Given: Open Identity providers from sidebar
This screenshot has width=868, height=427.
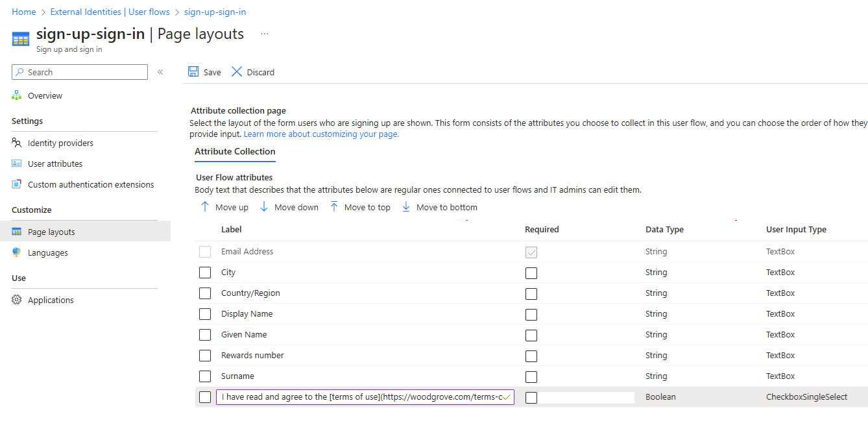Looking at the screenshot, I should [60, 143].
